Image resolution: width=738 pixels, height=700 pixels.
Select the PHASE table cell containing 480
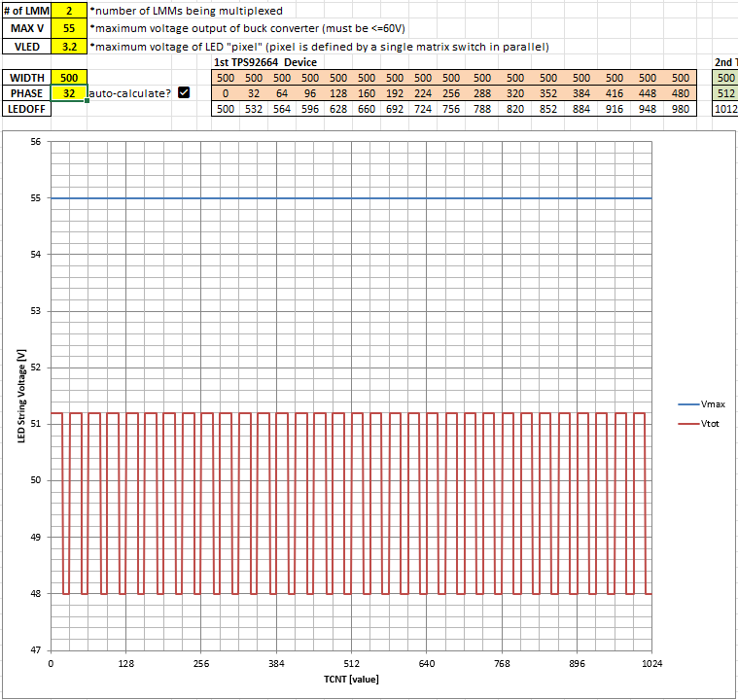click(680, 93)
